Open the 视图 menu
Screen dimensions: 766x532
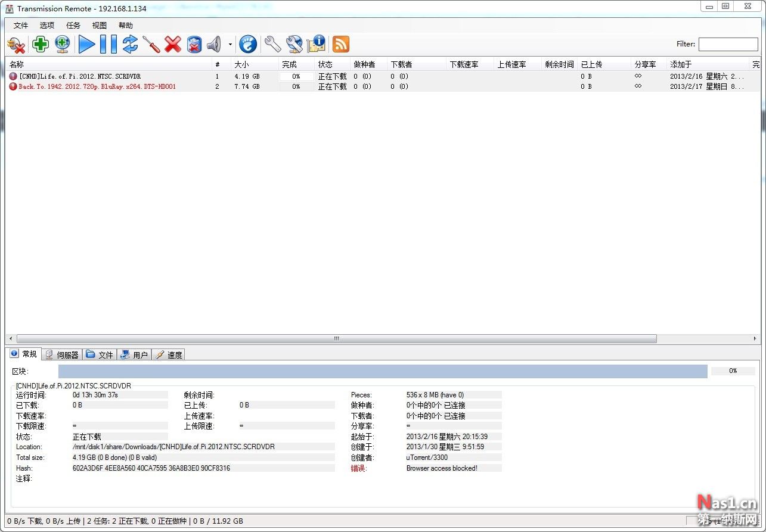pyautogui.click(x=100, y=26)
